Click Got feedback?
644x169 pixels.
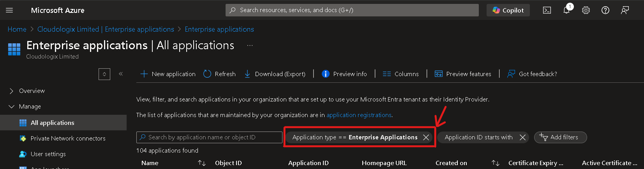click(x=532, y=74)
